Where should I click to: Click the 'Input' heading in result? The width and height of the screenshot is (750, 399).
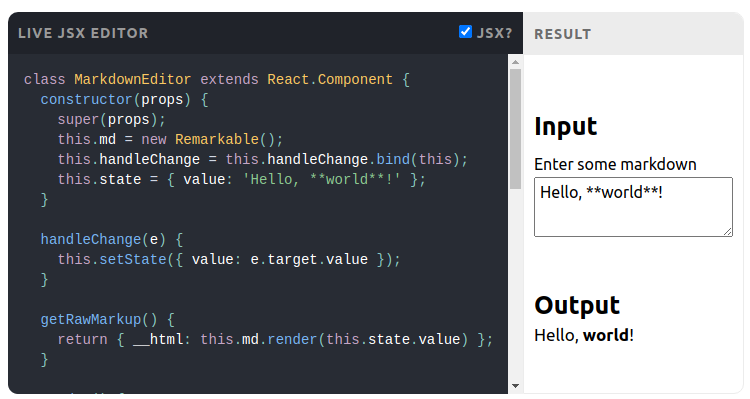click(565, 127)
